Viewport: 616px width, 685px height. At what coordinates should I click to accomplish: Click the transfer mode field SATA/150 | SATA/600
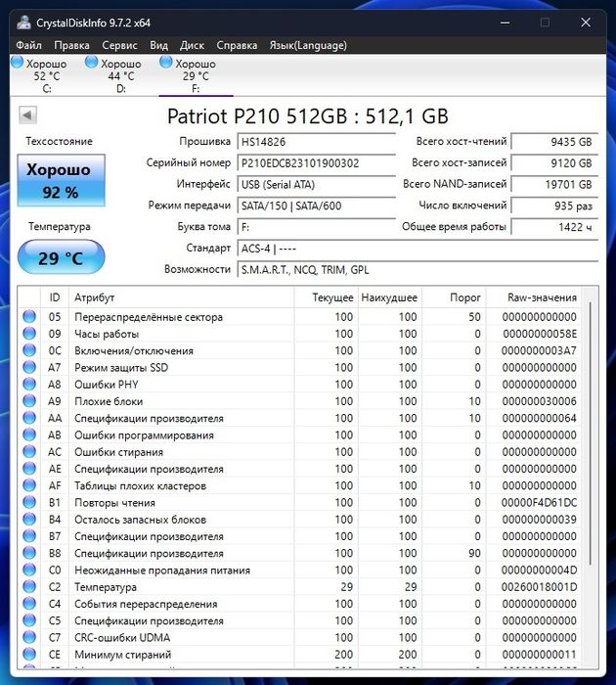click(317, 205)
